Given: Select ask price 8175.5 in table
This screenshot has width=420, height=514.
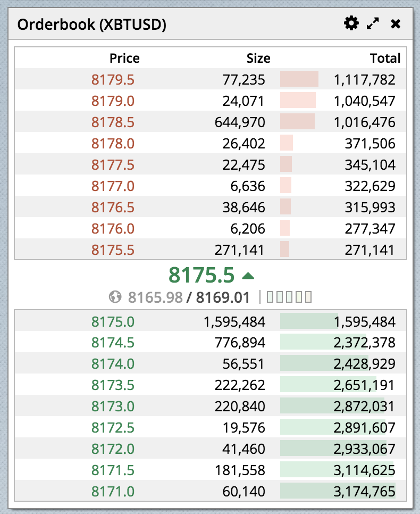Looking at the screenshot, I should pos(113,250).
